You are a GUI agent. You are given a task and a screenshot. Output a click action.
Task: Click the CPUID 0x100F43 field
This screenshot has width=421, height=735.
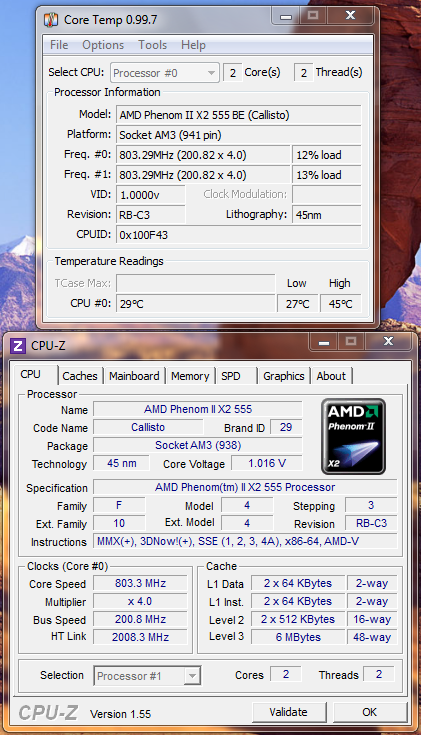click(239, 234)
